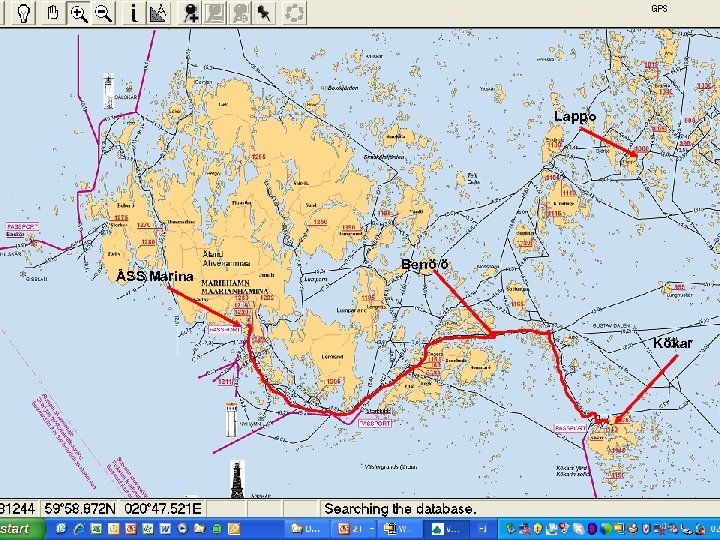Click the greyed route edit icon
Viewport: 720px width, 540px height.
pos(215,13)
